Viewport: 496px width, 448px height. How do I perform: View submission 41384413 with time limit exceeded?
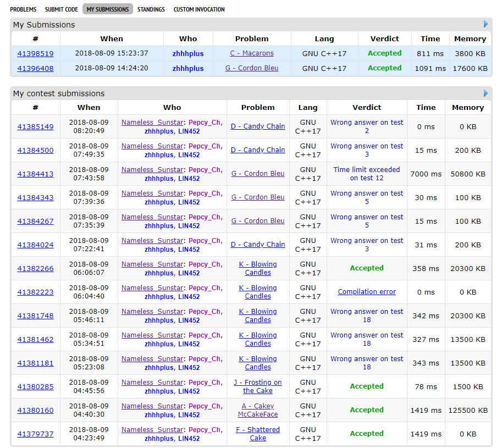(35, 174)
